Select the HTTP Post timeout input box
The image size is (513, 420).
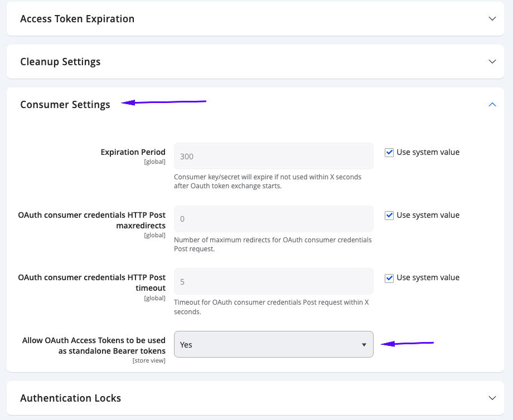click(273, 281)
